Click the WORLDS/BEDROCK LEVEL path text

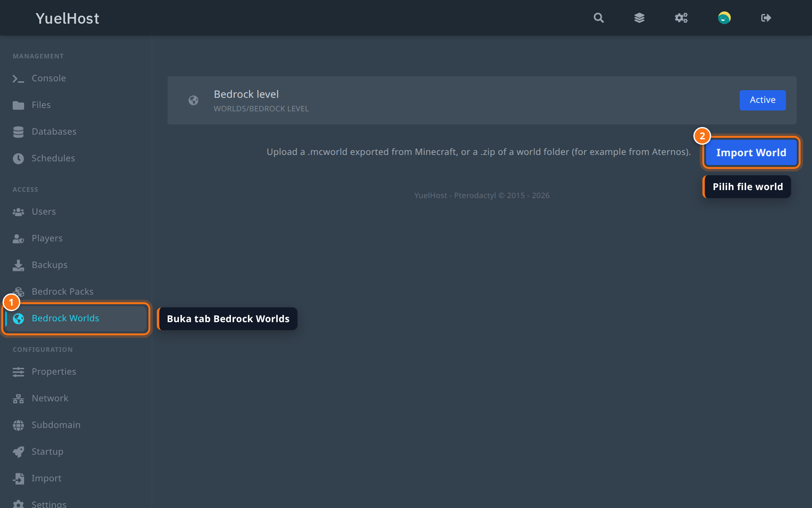pyautogui.click(x=261, y=109)
